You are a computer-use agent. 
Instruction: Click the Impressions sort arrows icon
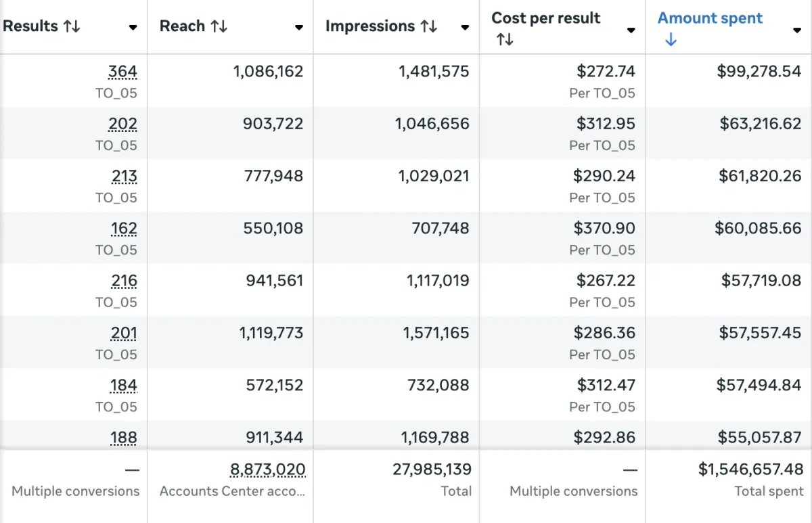pyautogui.click(x=429, y=27)
